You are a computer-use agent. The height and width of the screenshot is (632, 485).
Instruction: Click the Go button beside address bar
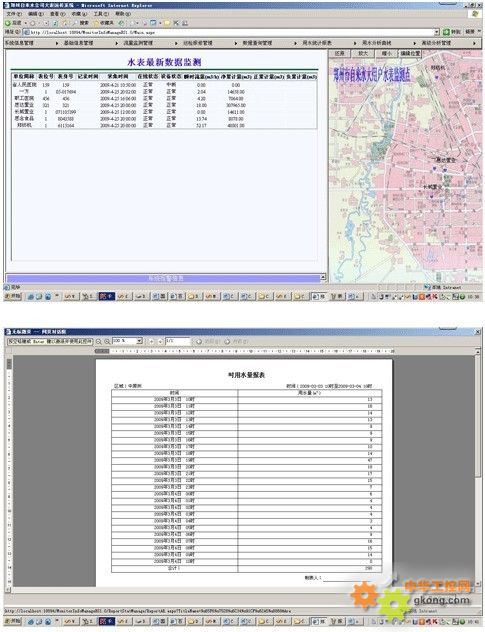[x=452, y=32]
